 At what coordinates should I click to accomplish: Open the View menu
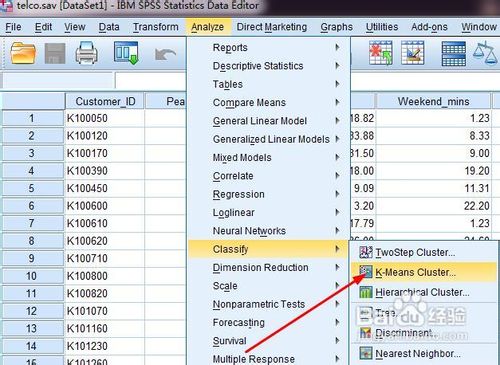coord(75,27)
